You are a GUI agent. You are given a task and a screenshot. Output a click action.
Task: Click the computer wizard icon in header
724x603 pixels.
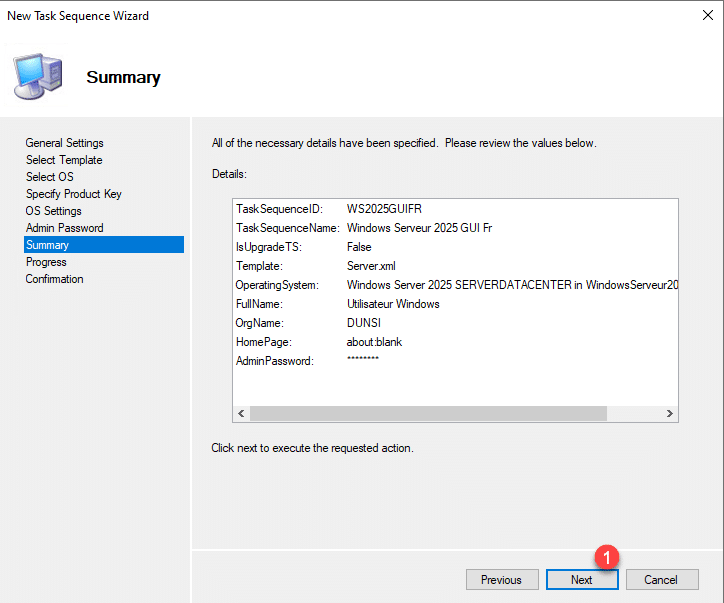[37, 76]
